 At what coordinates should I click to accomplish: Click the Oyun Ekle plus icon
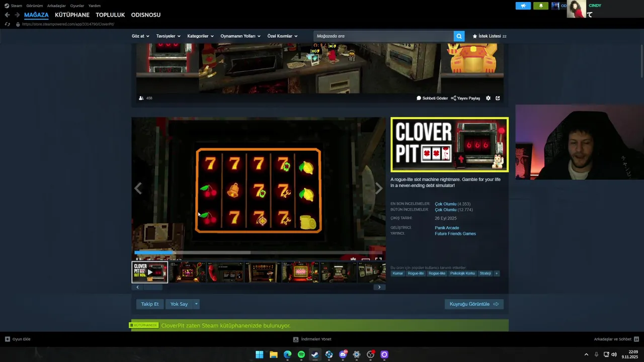(x=7, y=339)
